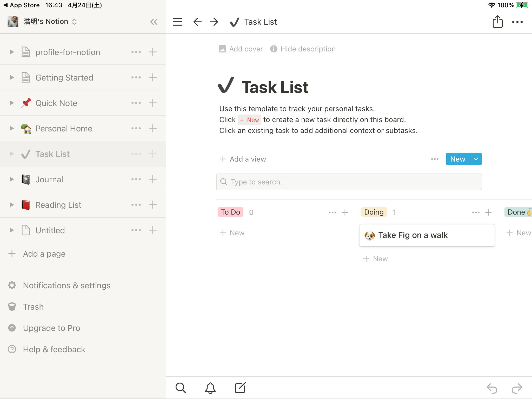Click the redo arrow at bottom right
532x399 pixels.
517,388
